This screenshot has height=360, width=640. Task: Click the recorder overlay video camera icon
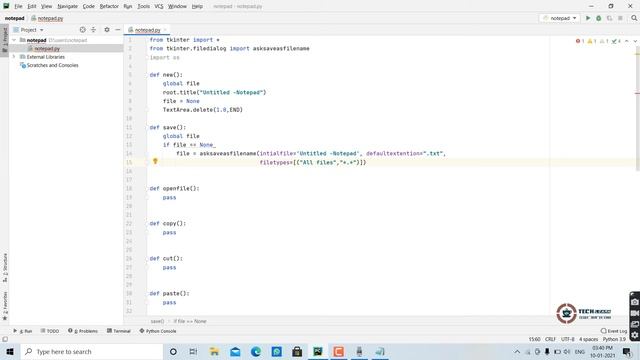pyautogui.click(x=634, y=313)
